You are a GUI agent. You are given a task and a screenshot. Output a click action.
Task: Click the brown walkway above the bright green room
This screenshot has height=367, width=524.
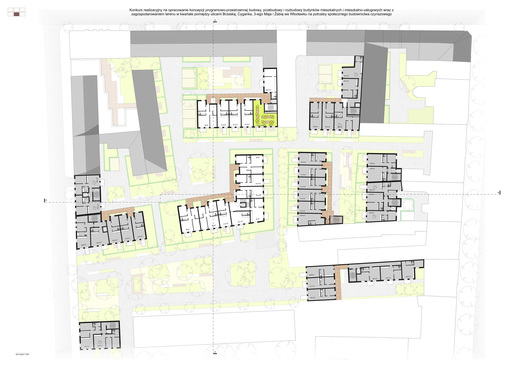pos(239,97)
